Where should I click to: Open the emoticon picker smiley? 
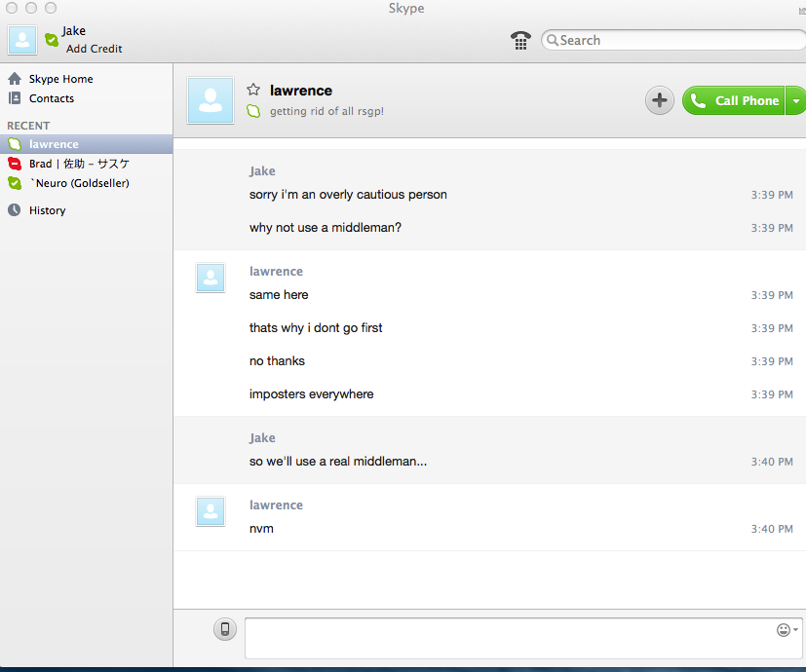(784, 630)
